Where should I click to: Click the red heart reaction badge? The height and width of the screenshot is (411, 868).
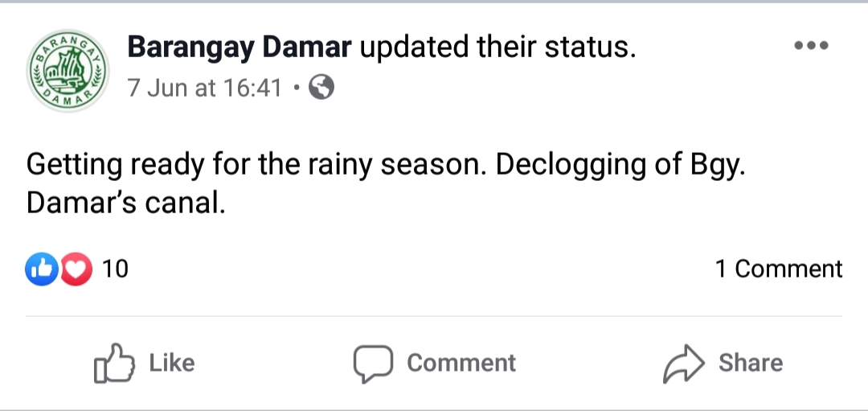[x=76, y=269]
